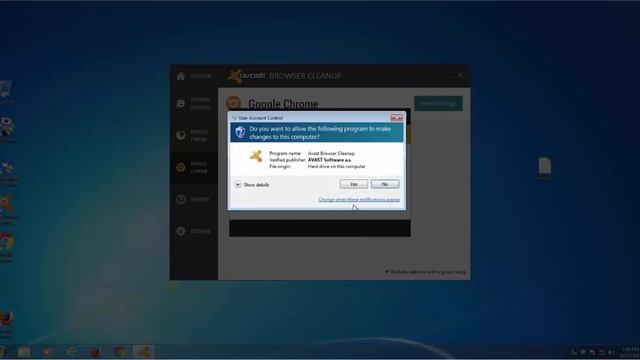The image size is (640, 360).
Task: Click the UAC shield icon in the banner
Action: pyautogui.click(x=240, y=132)
